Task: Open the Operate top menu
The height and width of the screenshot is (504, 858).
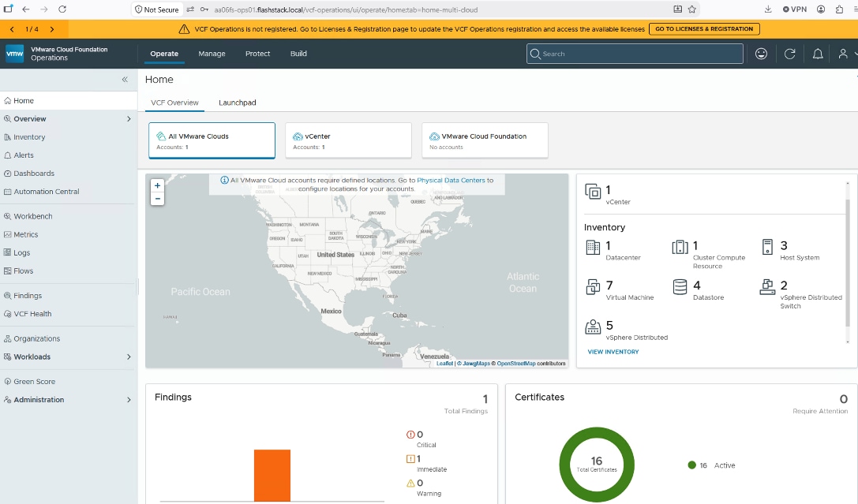Action: tap(164, 54)
